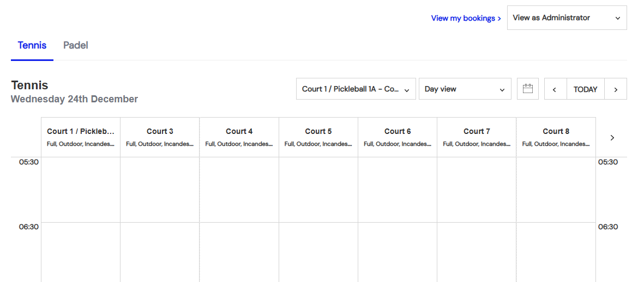Open View my bookings link
This screenshot has height=282, width=644.
(x=466, y=19)
